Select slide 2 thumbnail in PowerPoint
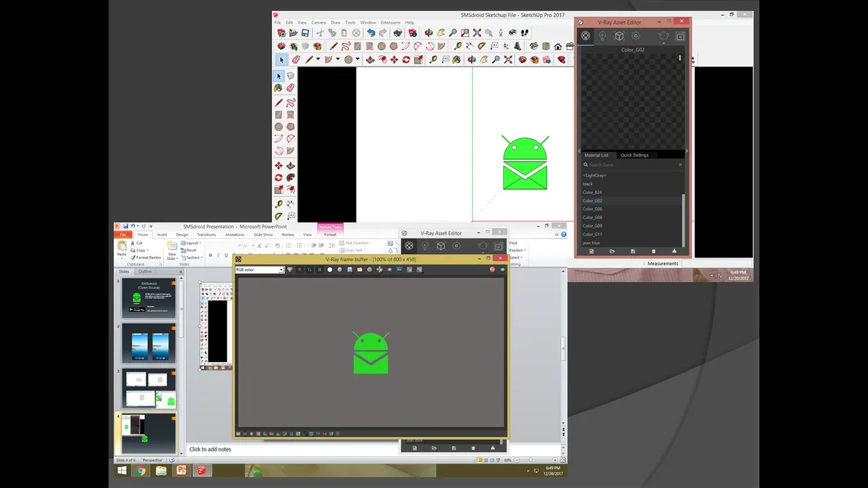 tap(149, 343)
